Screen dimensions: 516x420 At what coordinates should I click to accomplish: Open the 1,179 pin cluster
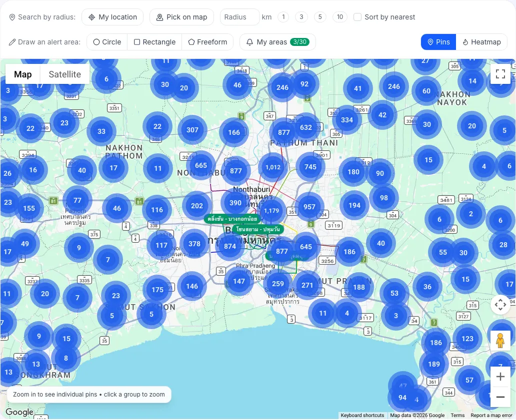(271, 211)
